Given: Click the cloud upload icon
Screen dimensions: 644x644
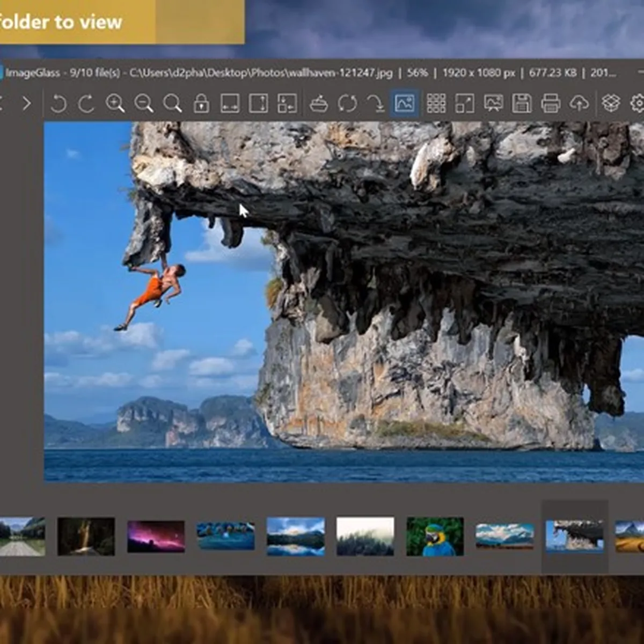Looking at the screenshot, I should (x=579, y=103).
